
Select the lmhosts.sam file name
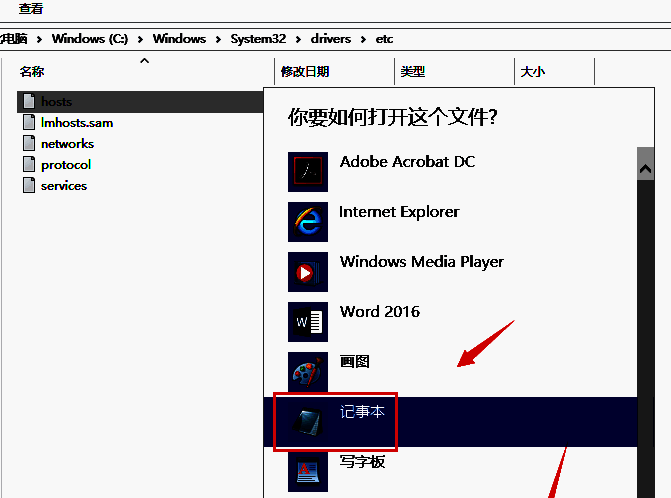point(77,123)
